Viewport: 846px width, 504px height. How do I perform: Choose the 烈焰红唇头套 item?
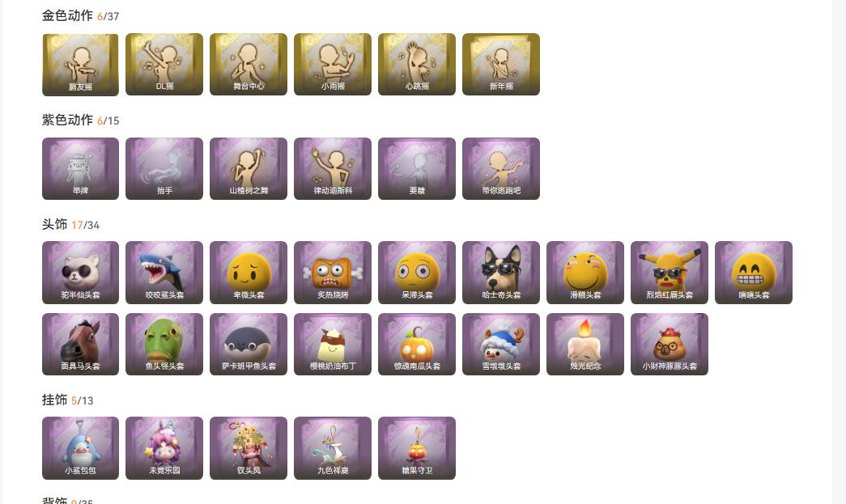point(670,273)
